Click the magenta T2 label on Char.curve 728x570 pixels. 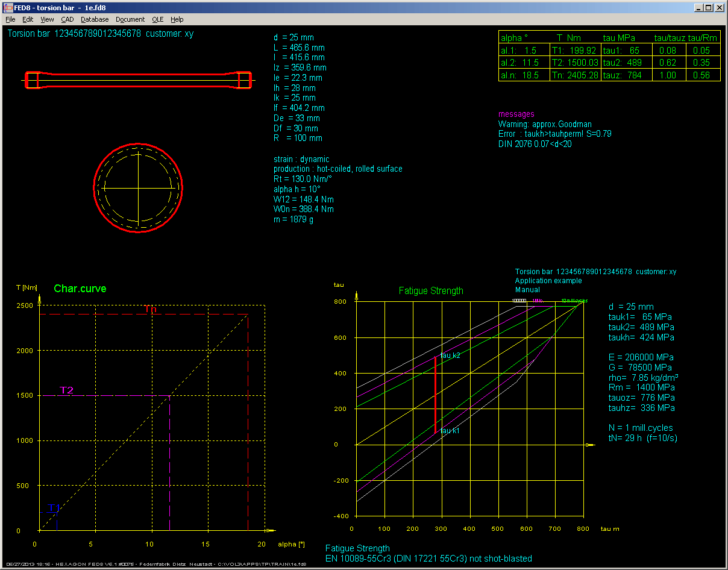66,390
